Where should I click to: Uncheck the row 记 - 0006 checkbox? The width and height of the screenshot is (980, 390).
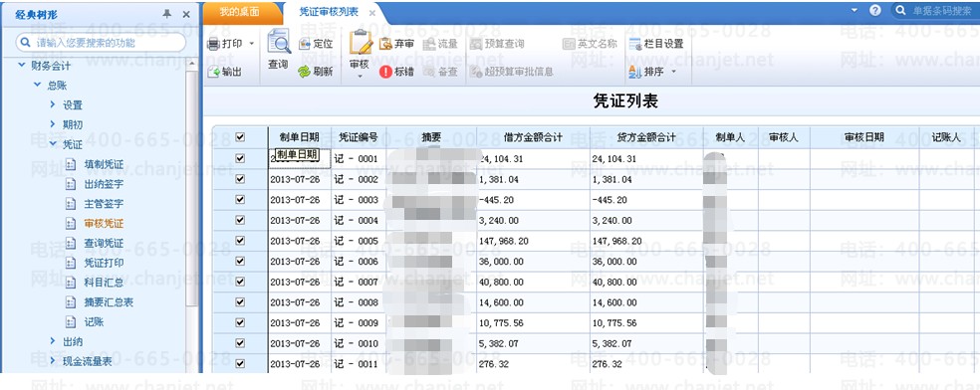click(240, 261)
